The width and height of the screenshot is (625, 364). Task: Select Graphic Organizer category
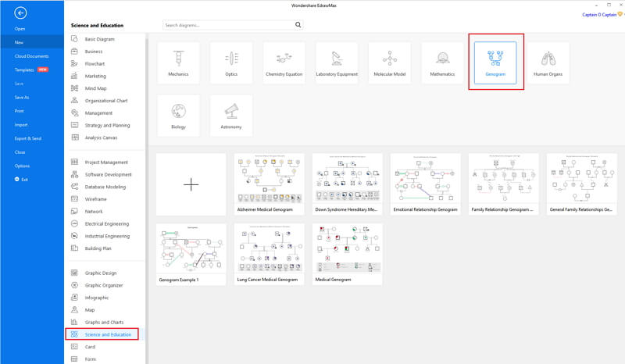(x=105, y=285)
